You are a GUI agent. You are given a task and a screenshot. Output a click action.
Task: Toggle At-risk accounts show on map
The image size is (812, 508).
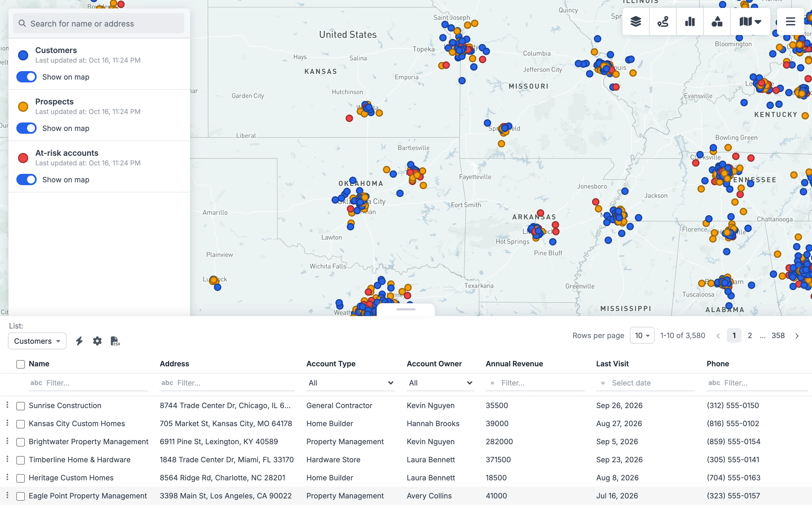pyautogui.click(x=27, y=180)
